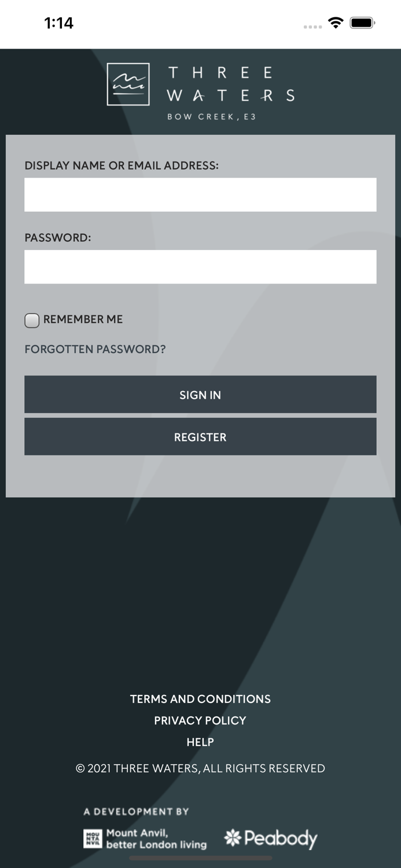Screen dimensions: 401x868
Task: Click the Mount Anvil square logo
Action: [x=92, y=838]
